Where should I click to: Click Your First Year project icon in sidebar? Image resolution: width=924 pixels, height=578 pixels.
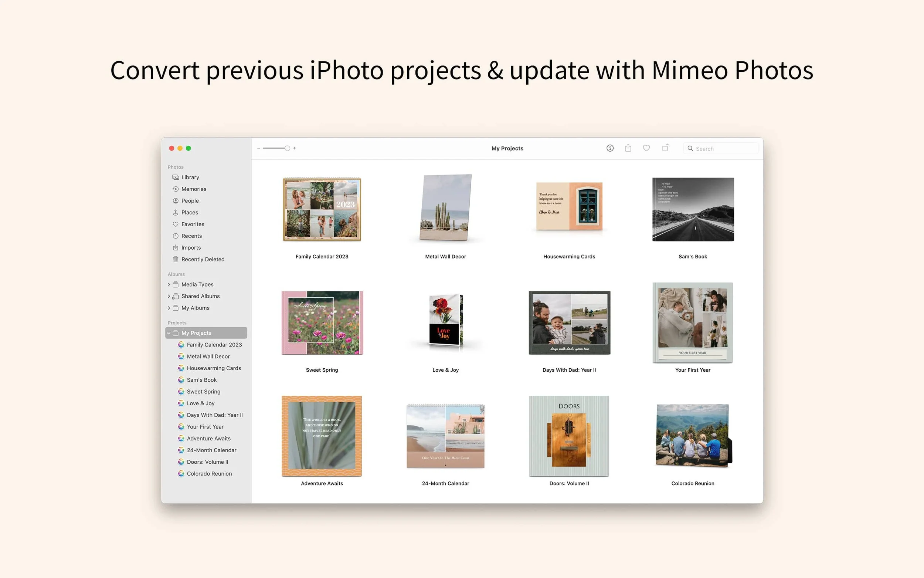pyautogui.click(x=181, y=427)
